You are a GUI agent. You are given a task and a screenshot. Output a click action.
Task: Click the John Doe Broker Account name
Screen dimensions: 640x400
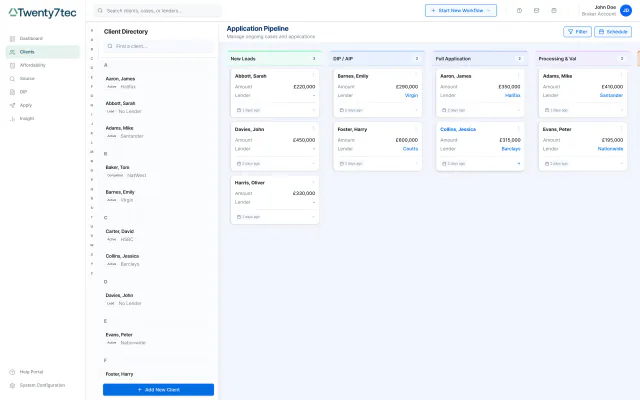coord(599,11)
